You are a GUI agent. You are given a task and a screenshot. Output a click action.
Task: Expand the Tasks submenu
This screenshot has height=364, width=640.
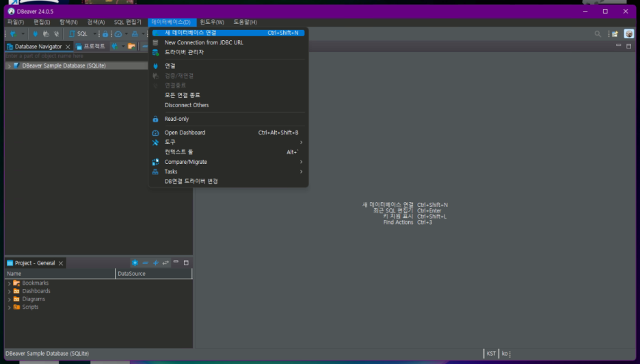click(228, 171)
